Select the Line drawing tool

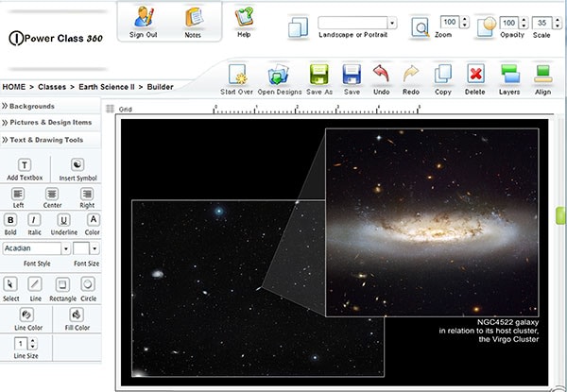click(x=35, y=284)
